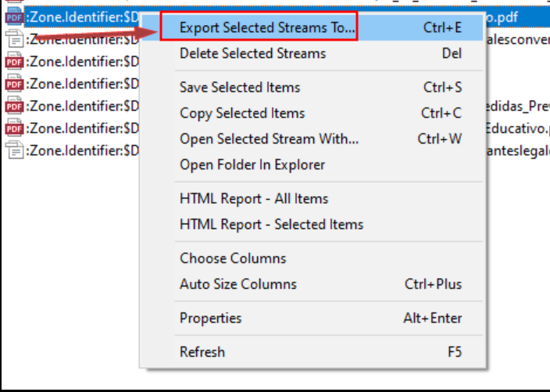
Task: Select HTML Report - Selected Items
Action: [271, 224]
